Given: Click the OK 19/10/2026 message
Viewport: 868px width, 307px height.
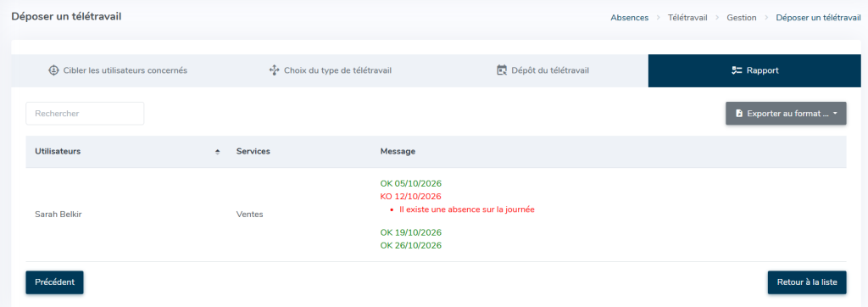Looking at the screenshot, I should click(x=411, y=232).
